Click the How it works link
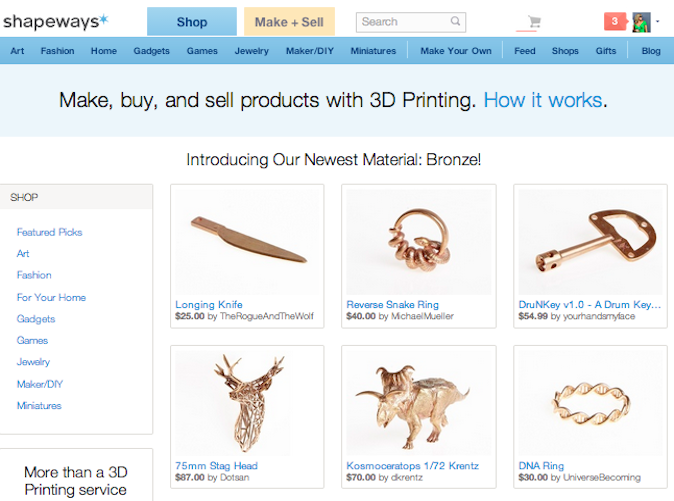This screenshot has height=501, width=674. tap(543, 100)
